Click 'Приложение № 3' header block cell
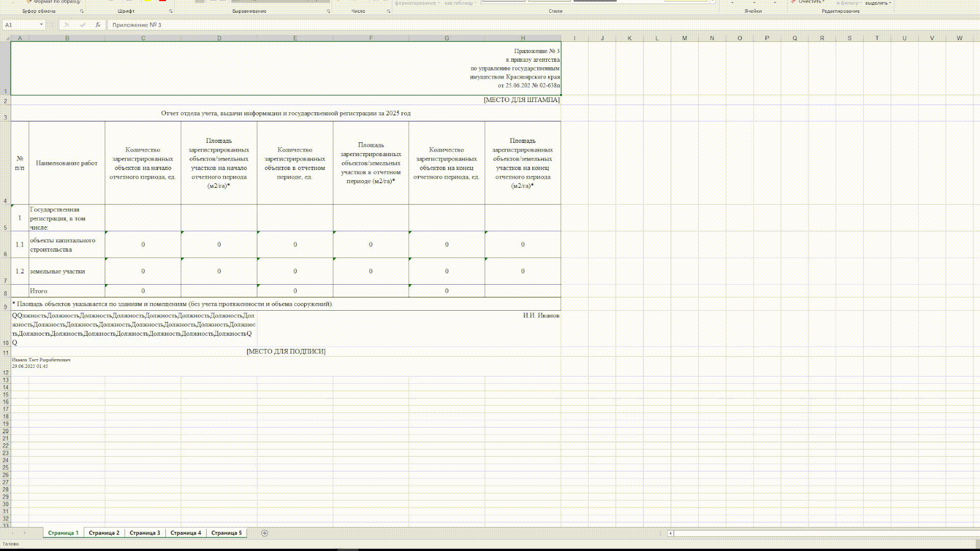980x551 pixels. click(x=286, y=68)
